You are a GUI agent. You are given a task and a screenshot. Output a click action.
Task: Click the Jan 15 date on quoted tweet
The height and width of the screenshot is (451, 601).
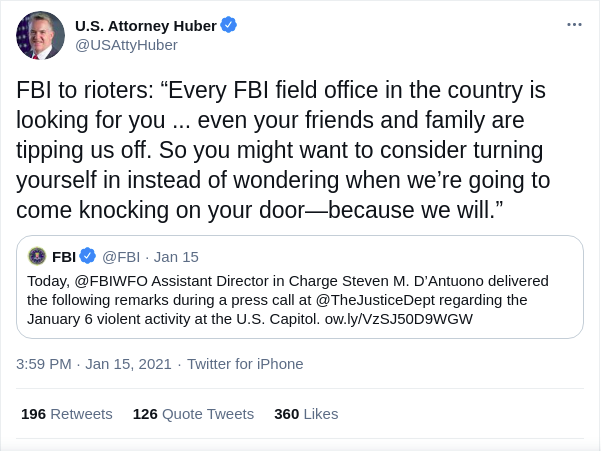click(176, 256)
